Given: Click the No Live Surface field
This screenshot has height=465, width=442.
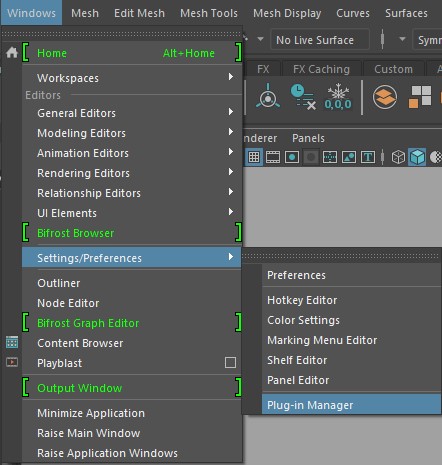Looking at the screenshot, I should [320, 40].
